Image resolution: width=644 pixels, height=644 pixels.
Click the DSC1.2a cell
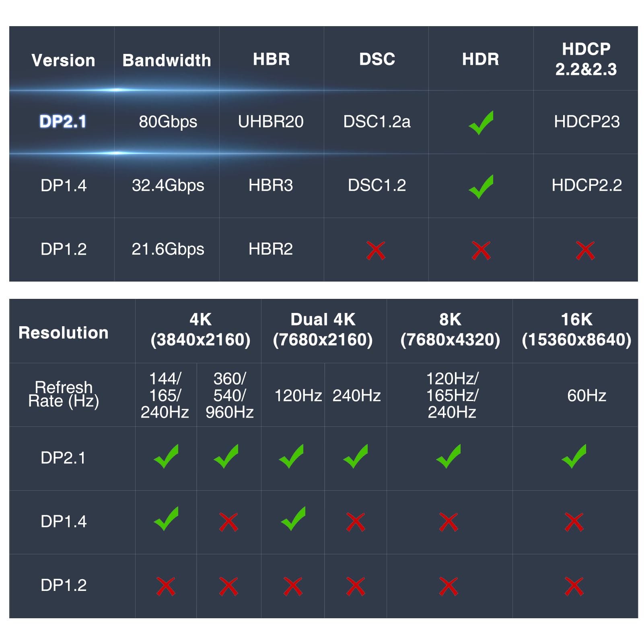click(x=377, y=121)
